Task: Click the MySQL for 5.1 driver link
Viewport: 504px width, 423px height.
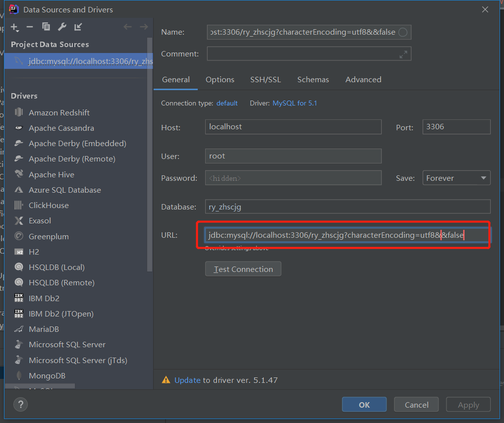Action: 295,103
